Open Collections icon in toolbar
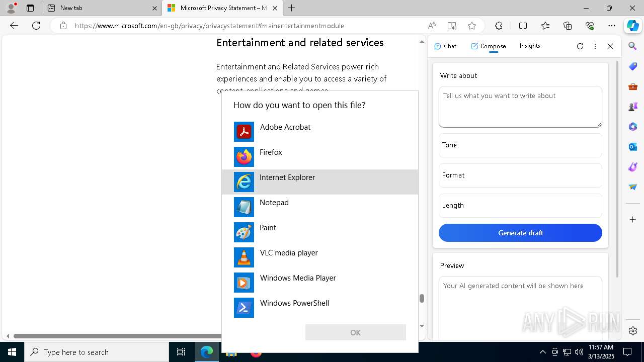The width and height of the screenshot is (644, 362). click(568, 26)
